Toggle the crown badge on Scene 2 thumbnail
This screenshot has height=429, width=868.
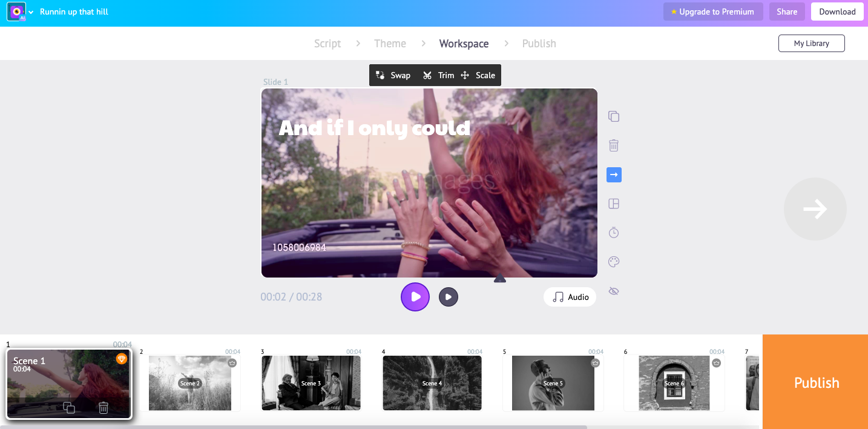[232, 362]
